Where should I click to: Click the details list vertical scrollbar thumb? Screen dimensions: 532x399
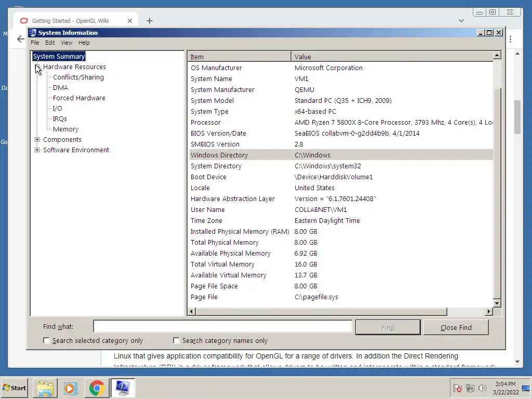tap(497, 193)
